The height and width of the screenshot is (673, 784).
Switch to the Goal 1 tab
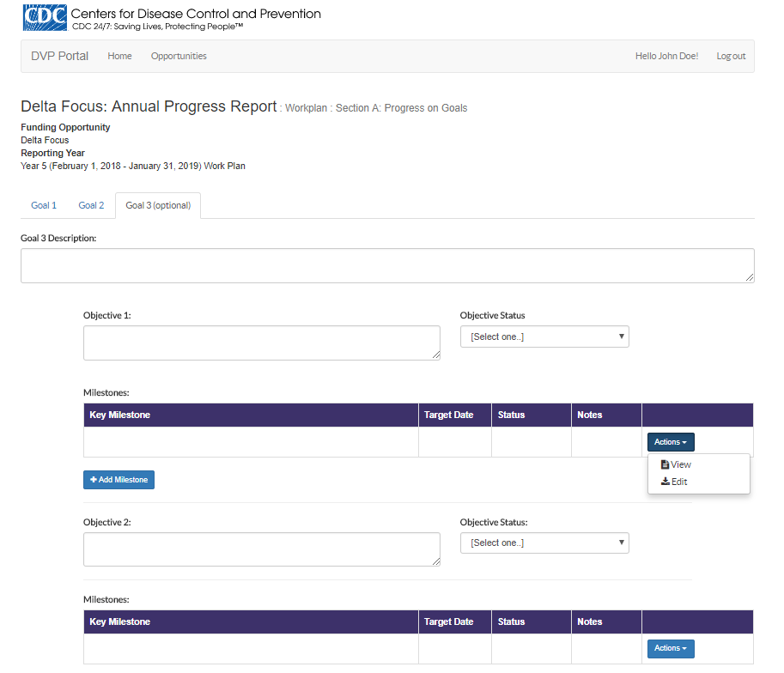(44, 205)
